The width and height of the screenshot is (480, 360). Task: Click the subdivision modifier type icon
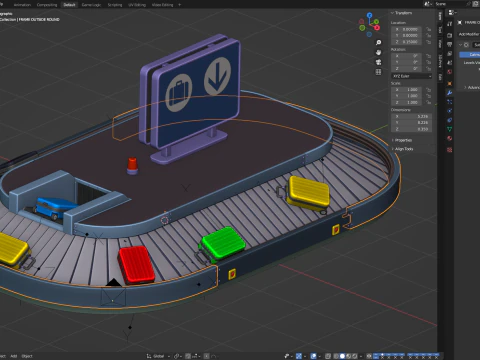[466, 45]
